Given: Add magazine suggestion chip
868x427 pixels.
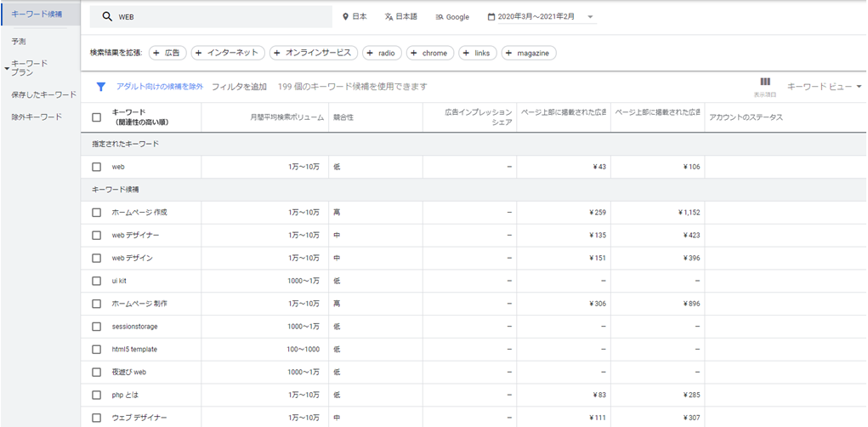Looking at the screenshot, I should [529, 54].
